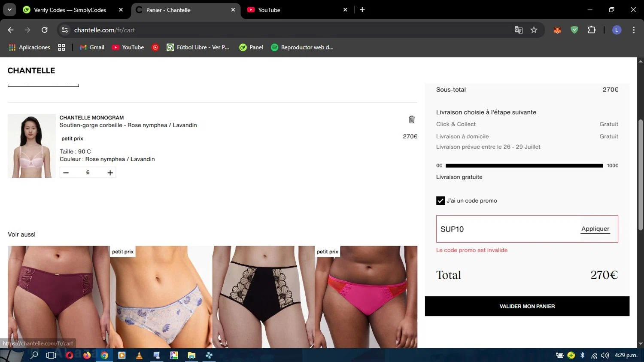This screenshot has width=644, height=362.
Task: Open the Chantelle Monogram product thumbnail
Action: tap(31, 146)
